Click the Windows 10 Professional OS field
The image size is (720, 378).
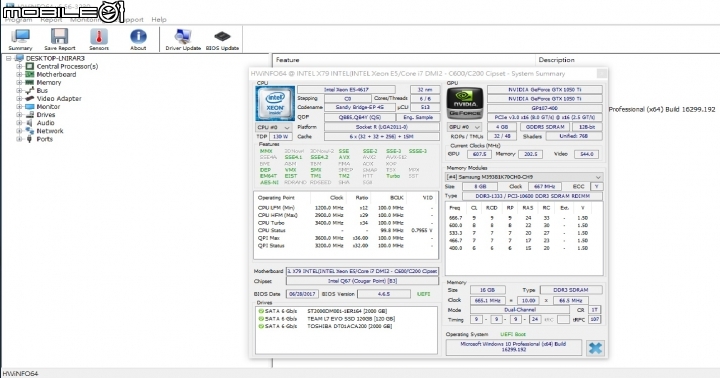(x=513, y=347)
